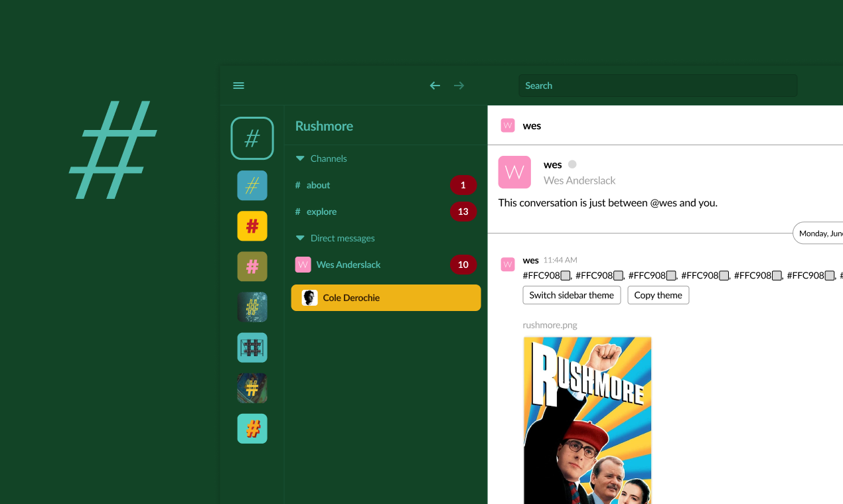
Task: Click Switch sidebar theme button
Action: (572, 295)
